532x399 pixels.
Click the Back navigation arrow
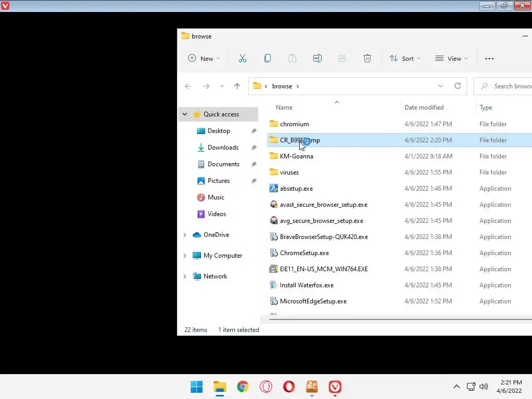(x=188, y=86)
